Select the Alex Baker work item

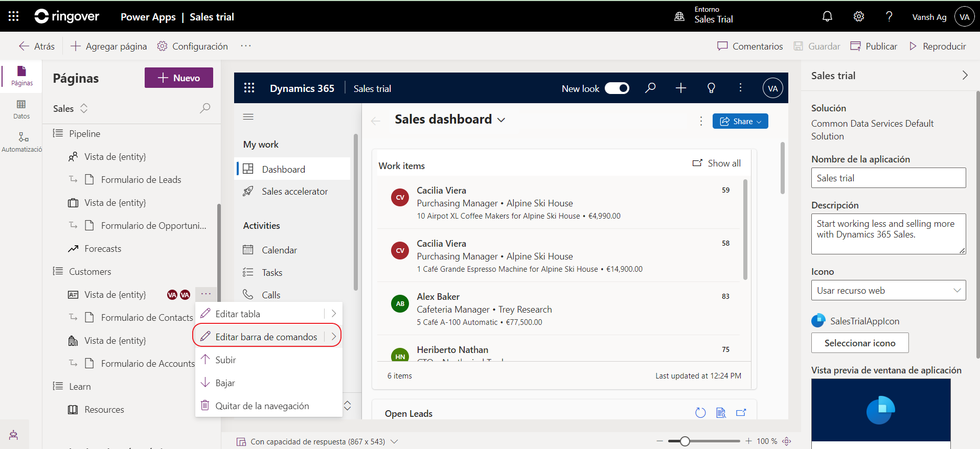click(558, 309)
